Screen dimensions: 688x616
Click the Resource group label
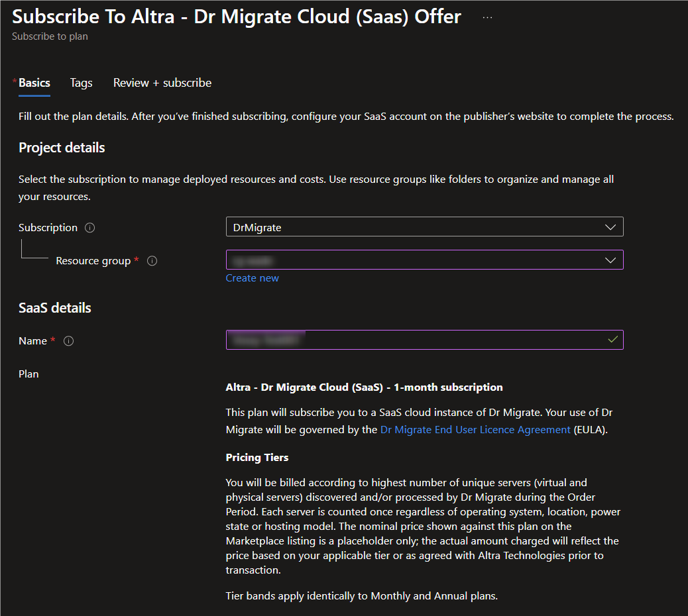[93, 261]
